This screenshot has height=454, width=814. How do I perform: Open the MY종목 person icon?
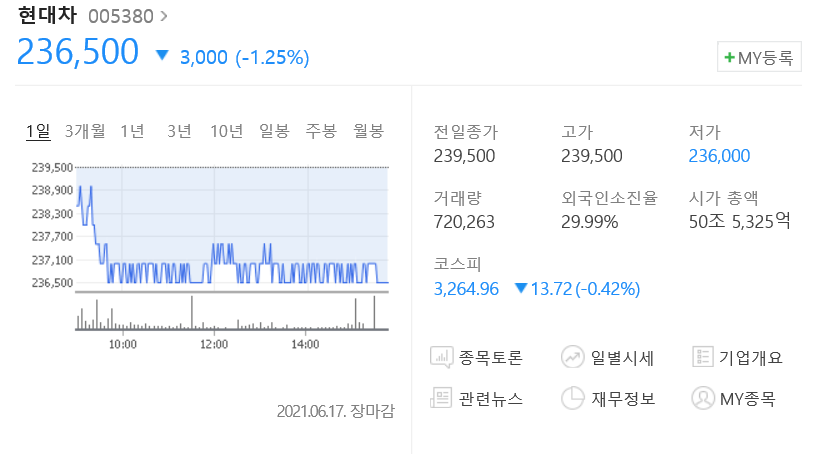pyautogui.click(x=702, y=398)
